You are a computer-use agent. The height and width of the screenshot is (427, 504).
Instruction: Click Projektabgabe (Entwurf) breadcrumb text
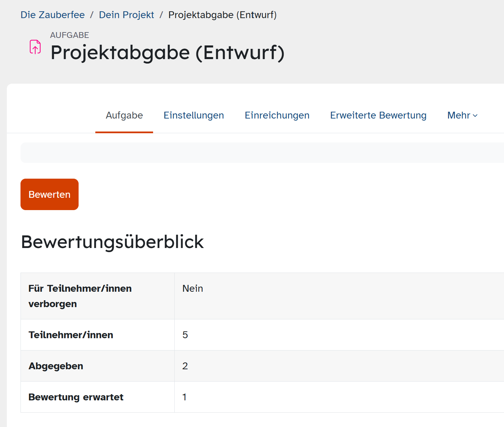click(x=222, y=15)
